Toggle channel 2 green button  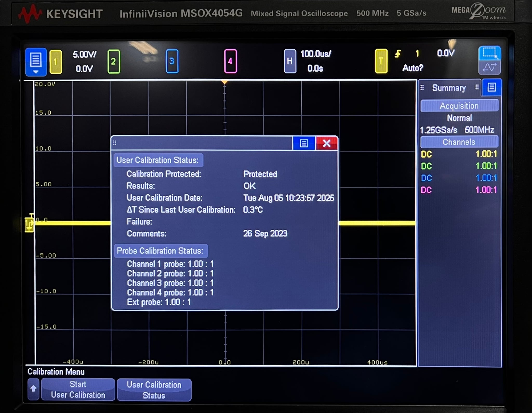point(114,62)
